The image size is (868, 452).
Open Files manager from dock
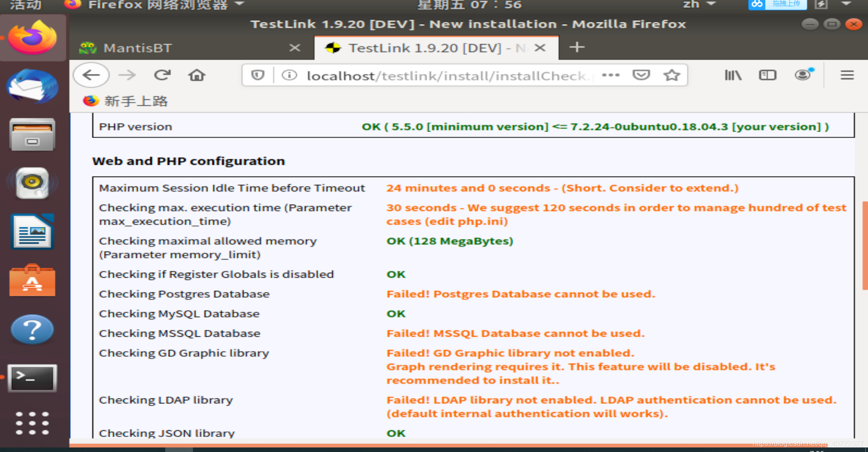pyautogui.click(x=32, y=135)
